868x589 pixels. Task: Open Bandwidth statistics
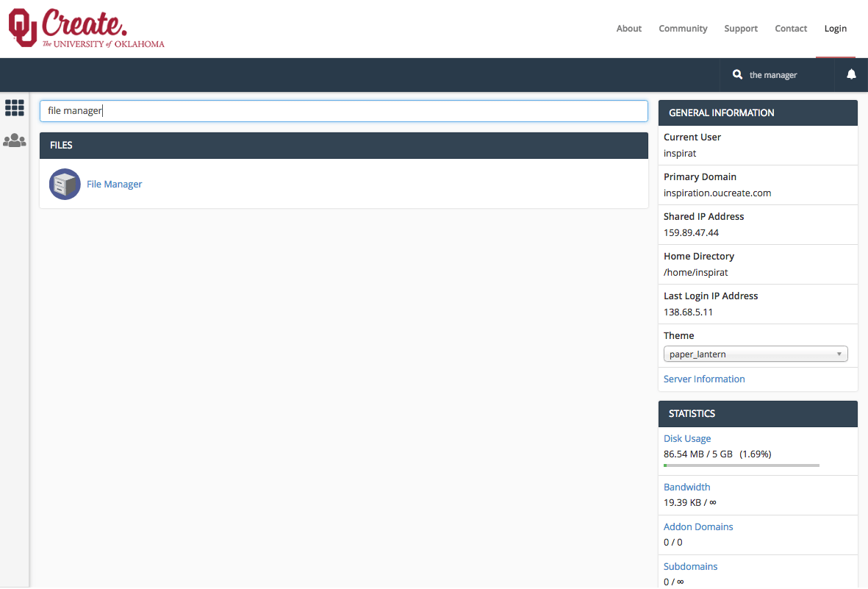click(x=686, y=487)
